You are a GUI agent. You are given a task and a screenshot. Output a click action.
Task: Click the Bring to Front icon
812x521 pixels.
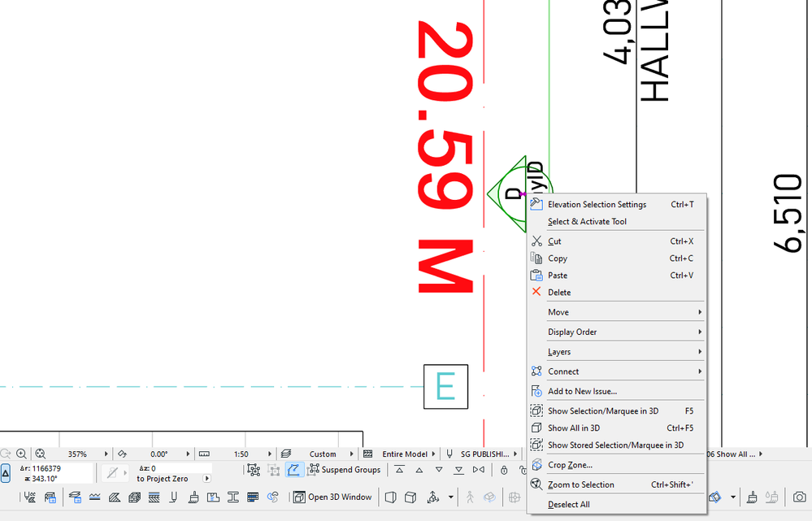point(399,471)
